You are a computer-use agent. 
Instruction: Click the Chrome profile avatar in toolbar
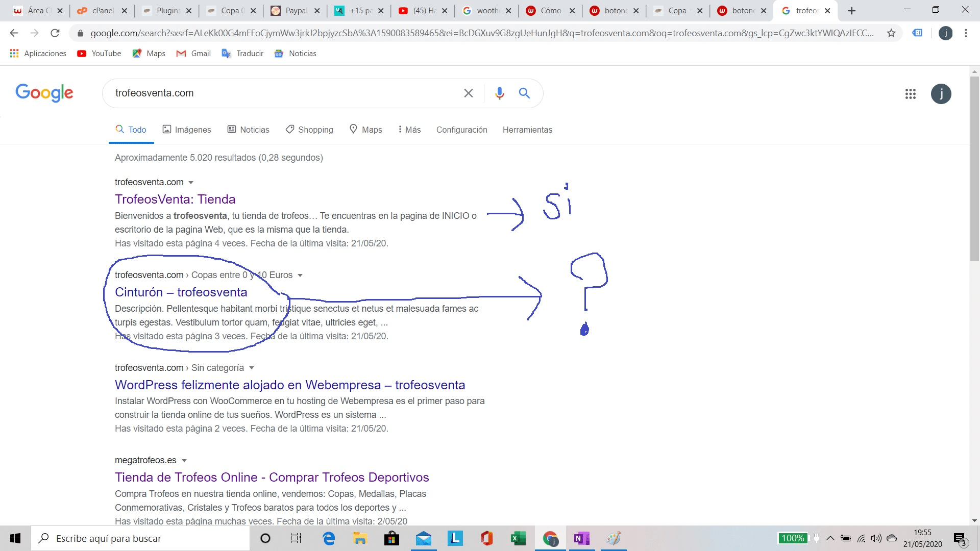[945, 33]
